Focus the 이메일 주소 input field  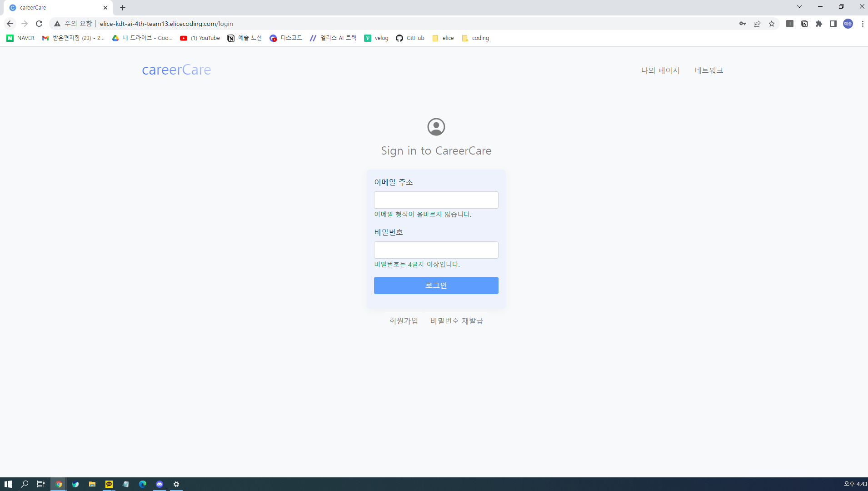coord(436,200)
